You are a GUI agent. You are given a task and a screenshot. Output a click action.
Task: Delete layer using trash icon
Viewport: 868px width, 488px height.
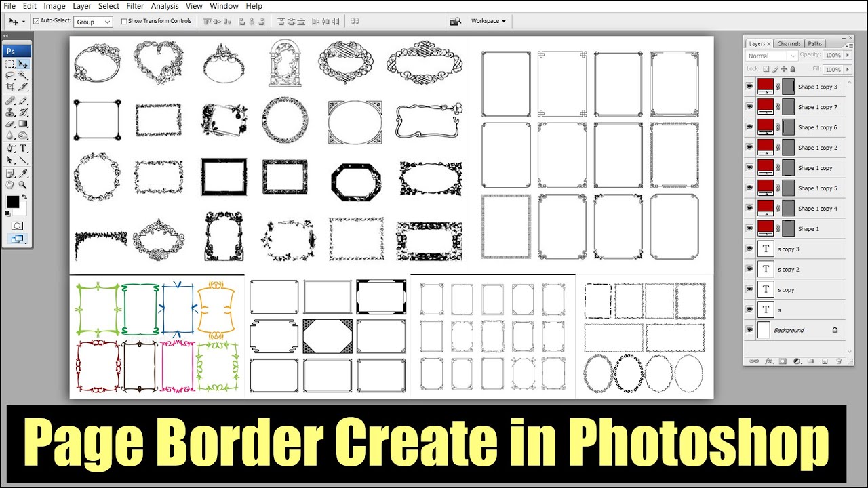pyautogui.click(x=839, y=361)
